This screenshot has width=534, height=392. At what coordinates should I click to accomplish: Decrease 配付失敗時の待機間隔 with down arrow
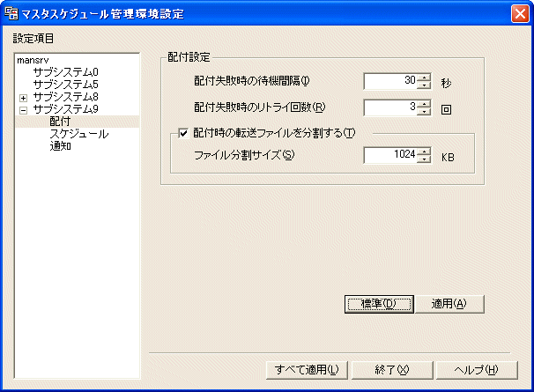424,85
